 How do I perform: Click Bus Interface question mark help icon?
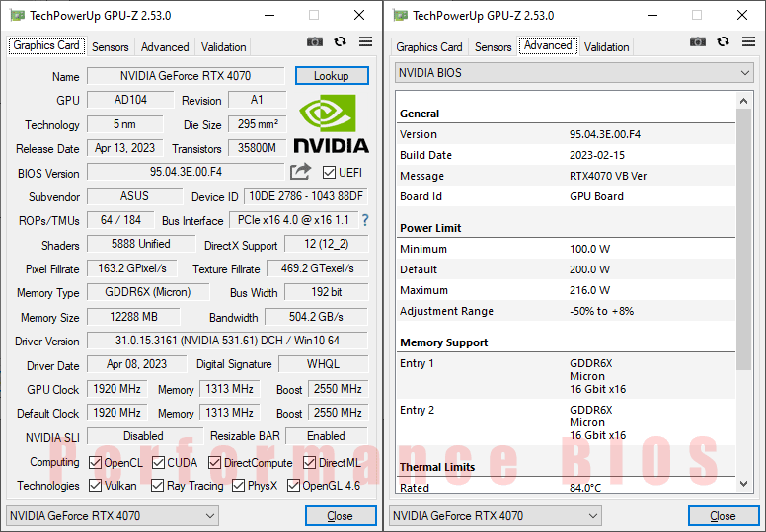(x=365, y=220)
